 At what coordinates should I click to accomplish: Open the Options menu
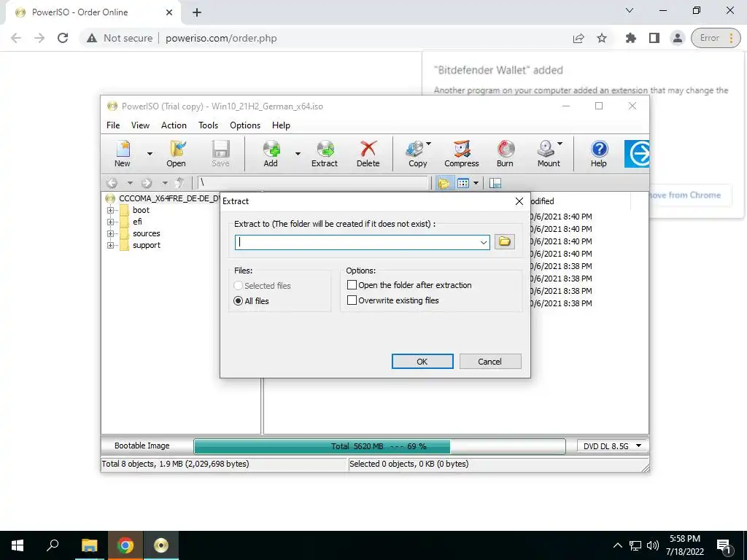pos(245,125)
